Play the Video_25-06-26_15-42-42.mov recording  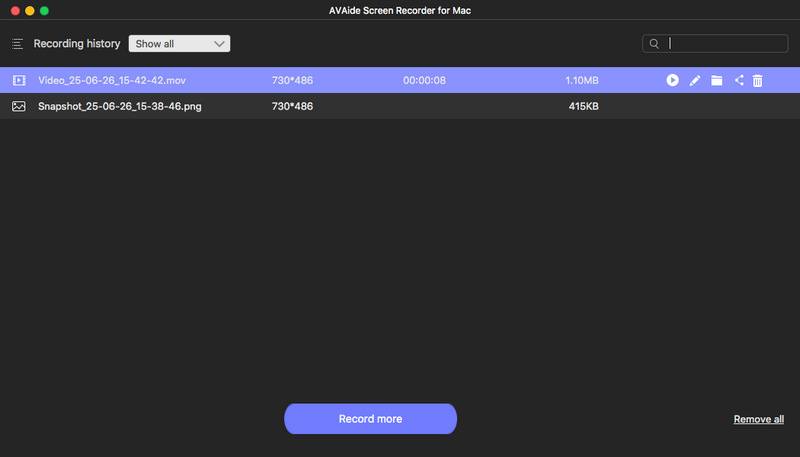(672, 80)
